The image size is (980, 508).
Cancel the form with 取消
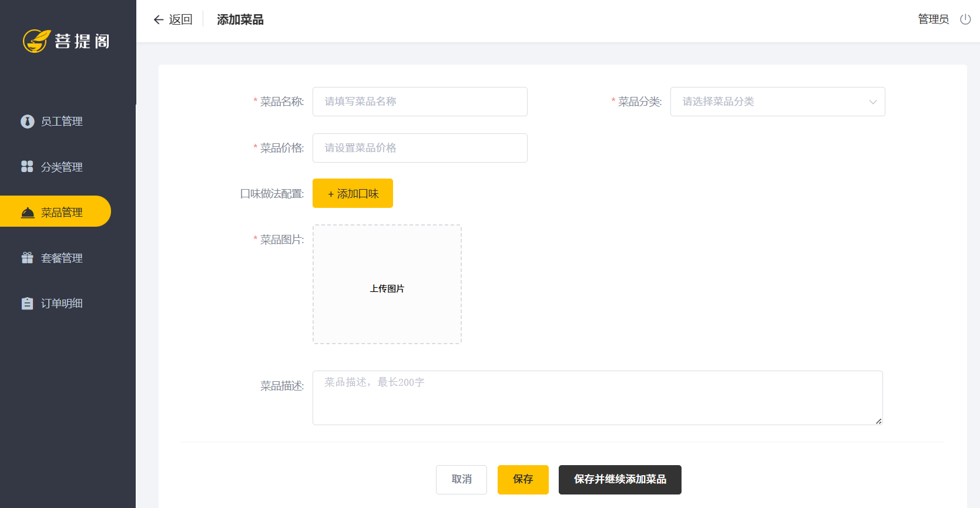pyautogui.click(x=461, y=480)
